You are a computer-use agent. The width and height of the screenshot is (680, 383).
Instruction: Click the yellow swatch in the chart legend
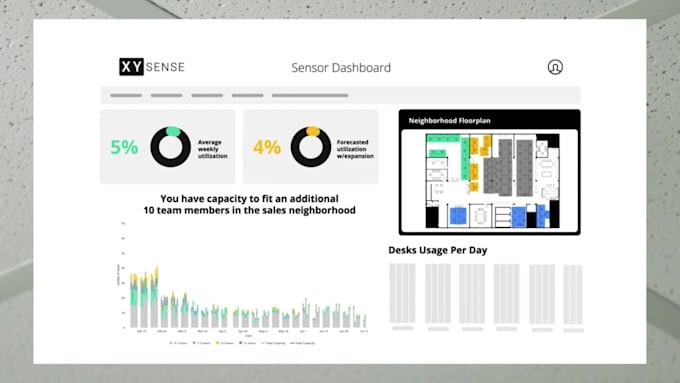pyautogui.click(x=217, y=343)
